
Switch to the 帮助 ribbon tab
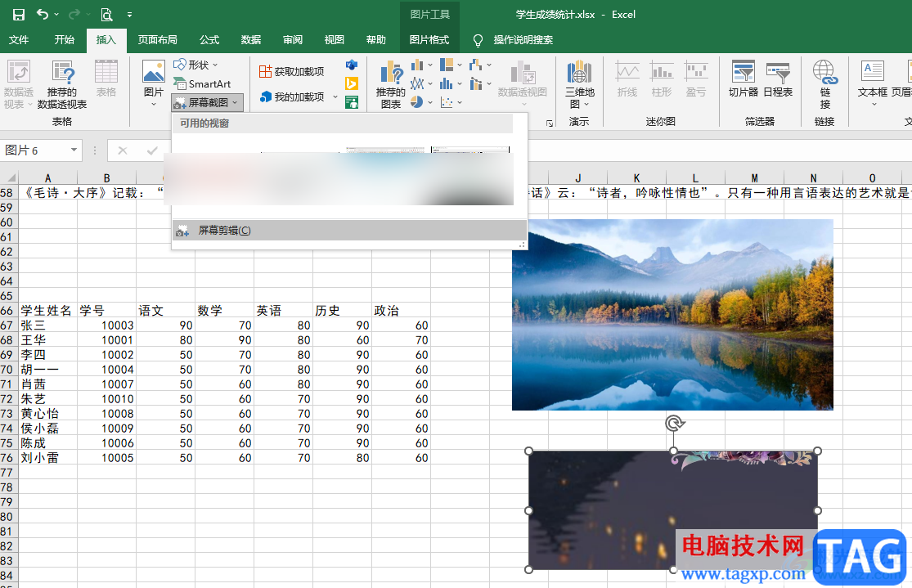click(375, 39)
